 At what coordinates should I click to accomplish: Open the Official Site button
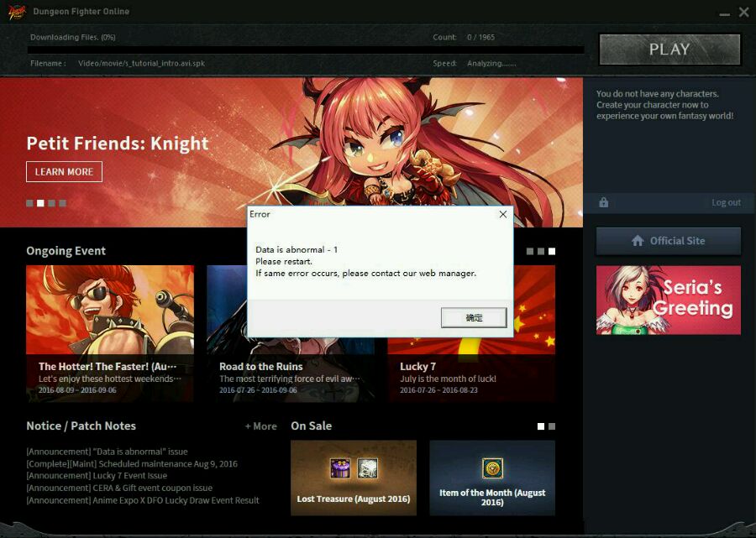(669, 241)
